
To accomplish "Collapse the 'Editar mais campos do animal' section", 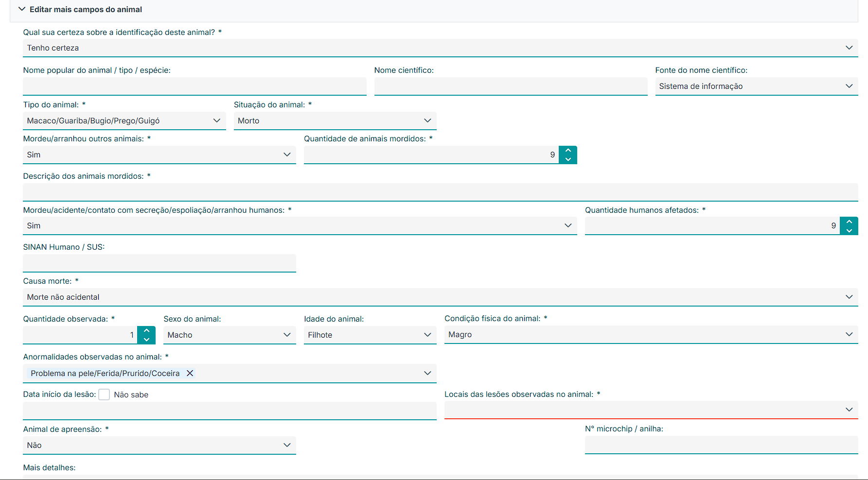I will tap(22, 9).
